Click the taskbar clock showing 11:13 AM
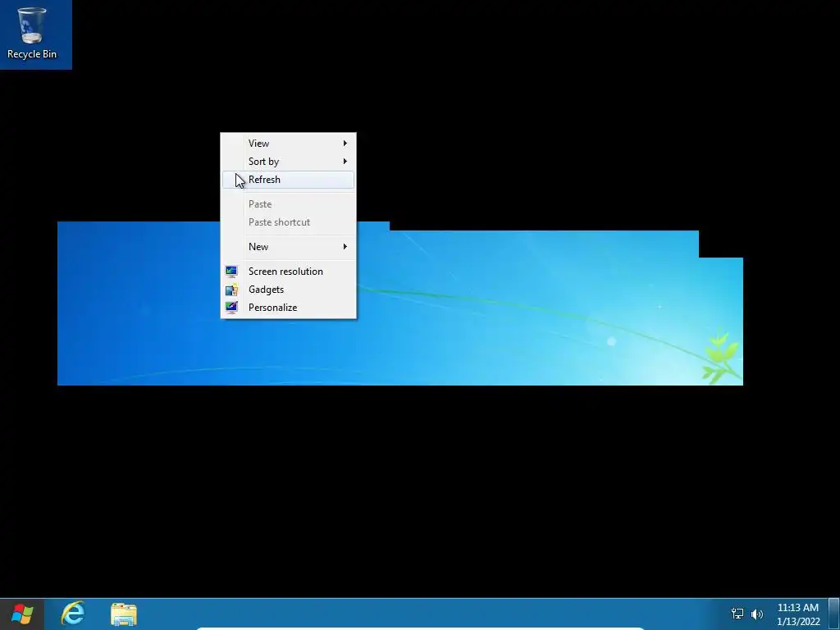Screen dimensions: 840x630 [798, 614]
